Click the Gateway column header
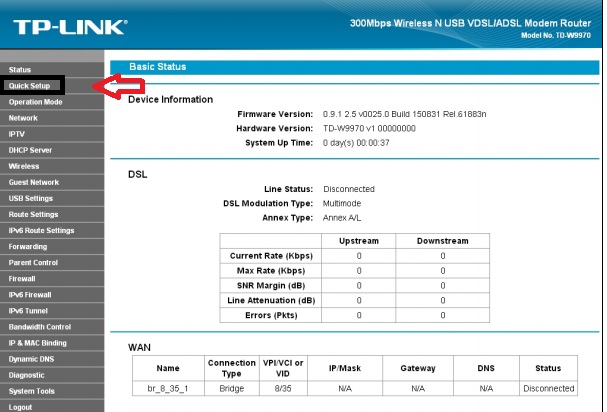The height and width of the screenshot is (412, 607). coord(418,368)
